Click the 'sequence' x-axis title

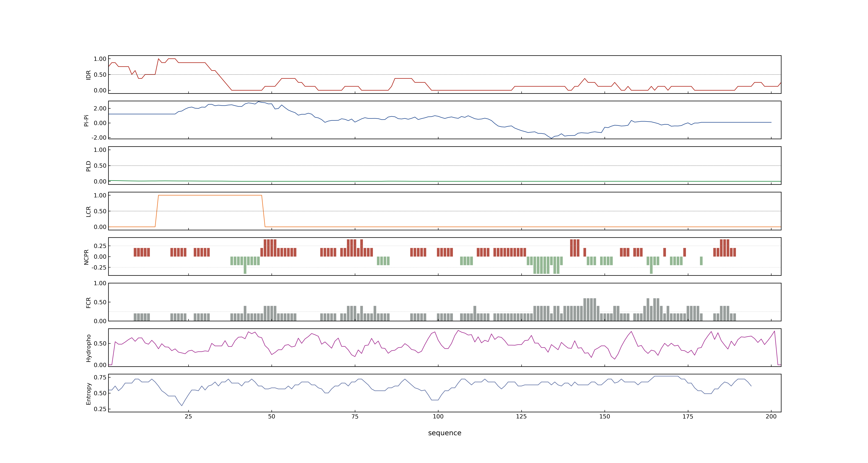(x=444, y=433)
